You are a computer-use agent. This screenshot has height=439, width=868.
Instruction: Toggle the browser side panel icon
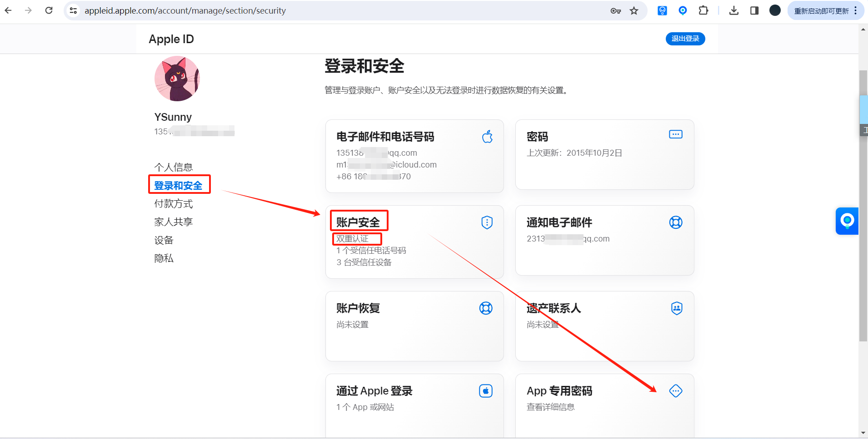(754, 10)
